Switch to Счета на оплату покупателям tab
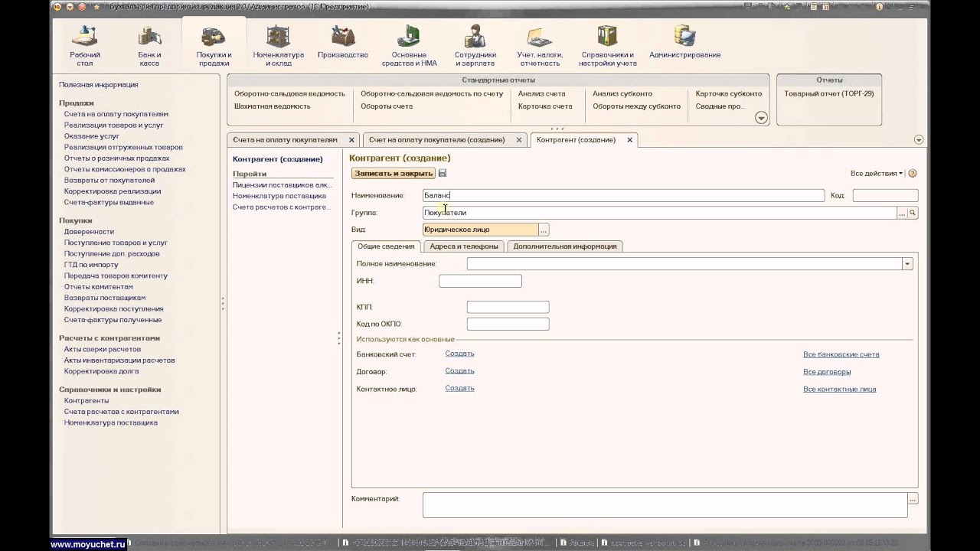Image resolution: width=980 pixels, height=551 pixels. coord(285,140)
